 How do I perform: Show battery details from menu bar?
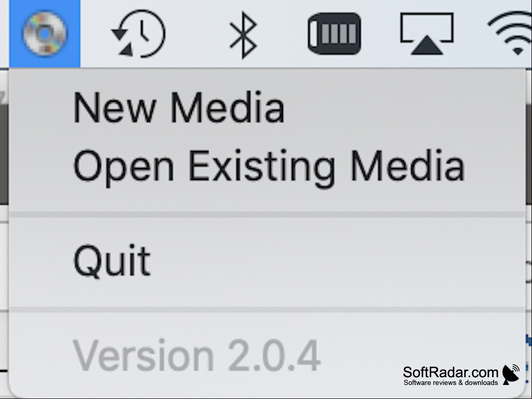pos(334,33)
